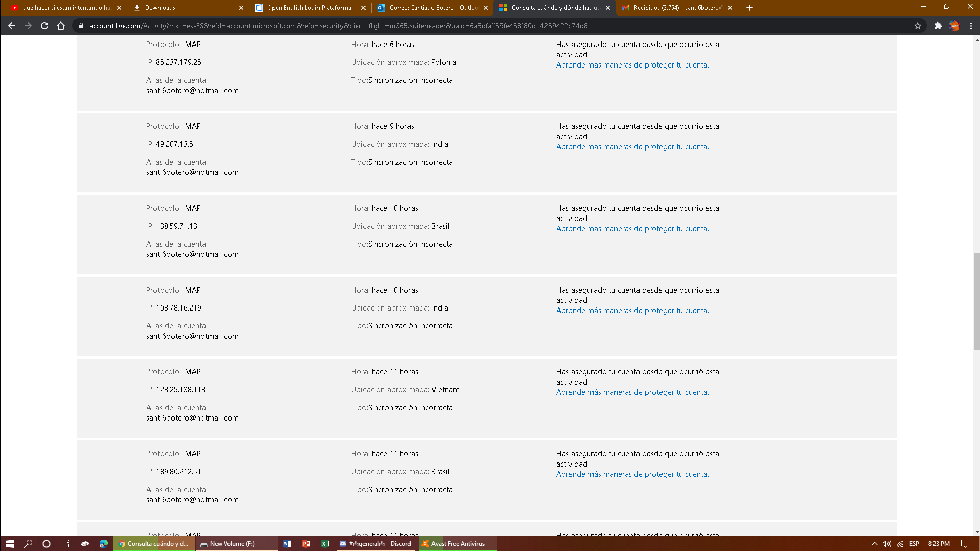The width and height of the screenshot is (980, 551).
Task: Click the scrollbar down arrow
Action: [976, 532]
